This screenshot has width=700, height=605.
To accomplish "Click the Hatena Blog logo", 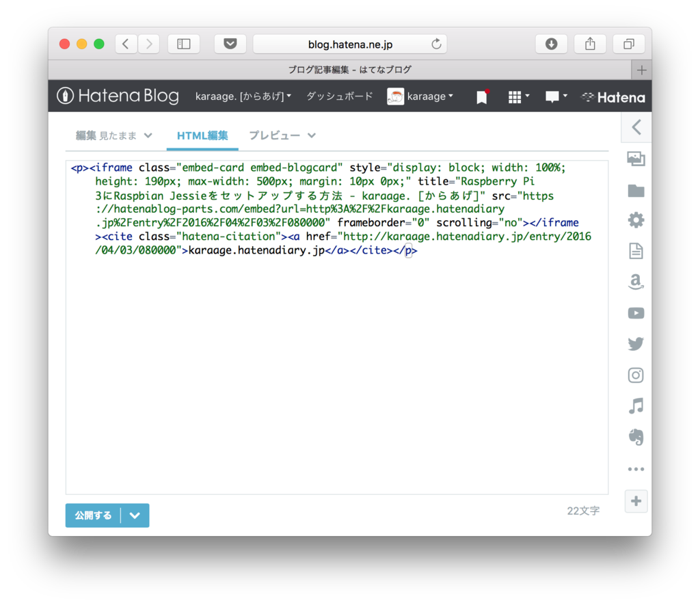I will [118, 96].
